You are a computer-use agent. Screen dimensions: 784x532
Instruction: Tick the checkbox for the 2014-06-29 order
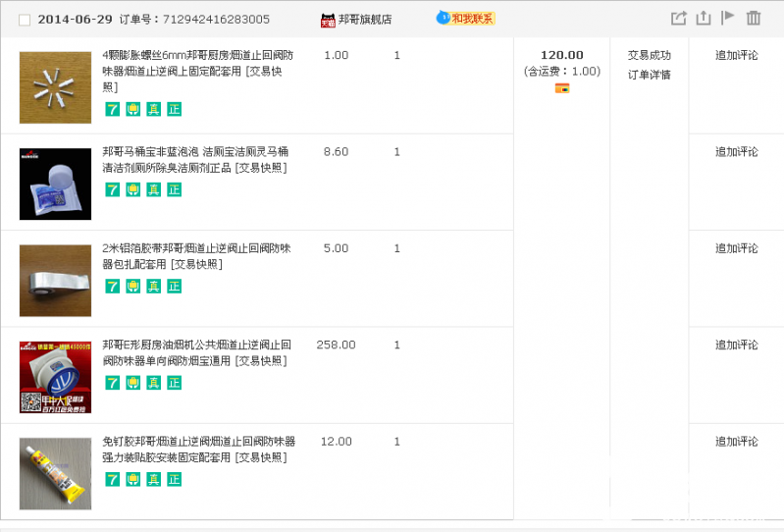tap(25, 20)
